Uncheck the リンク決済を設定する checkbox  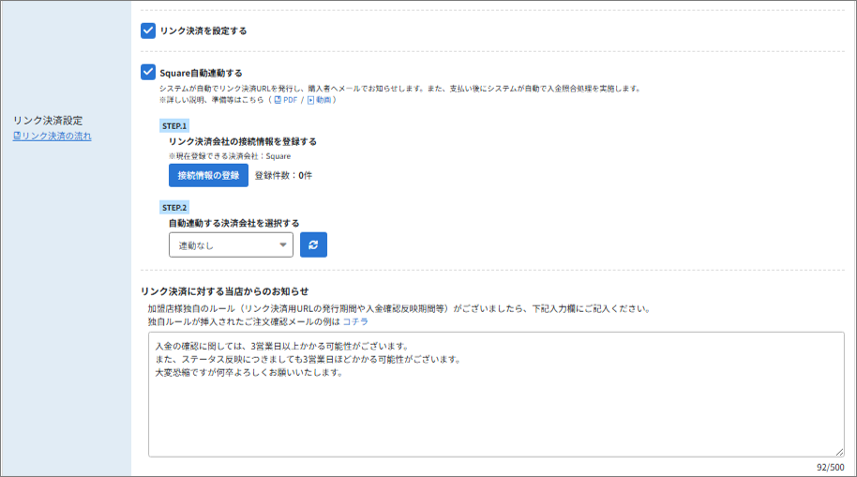(148, 30)
